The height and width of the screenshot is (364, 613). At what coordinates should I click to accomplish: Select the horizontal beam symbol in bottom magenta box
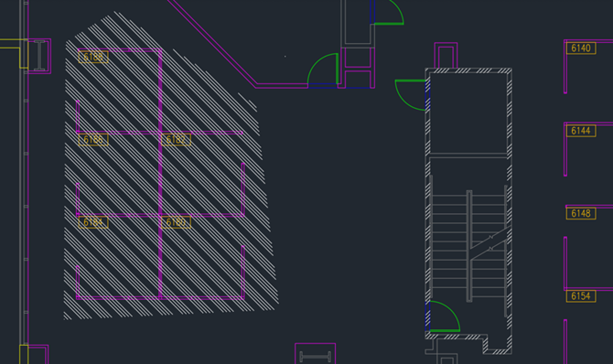315,357
